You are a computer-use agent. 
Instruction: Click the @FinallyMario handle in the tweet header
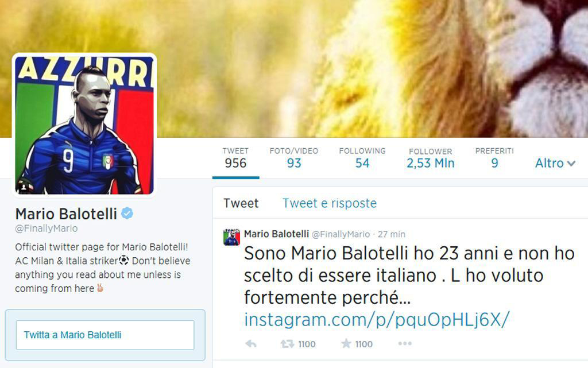pyautogui.click(x=341, y=234)
